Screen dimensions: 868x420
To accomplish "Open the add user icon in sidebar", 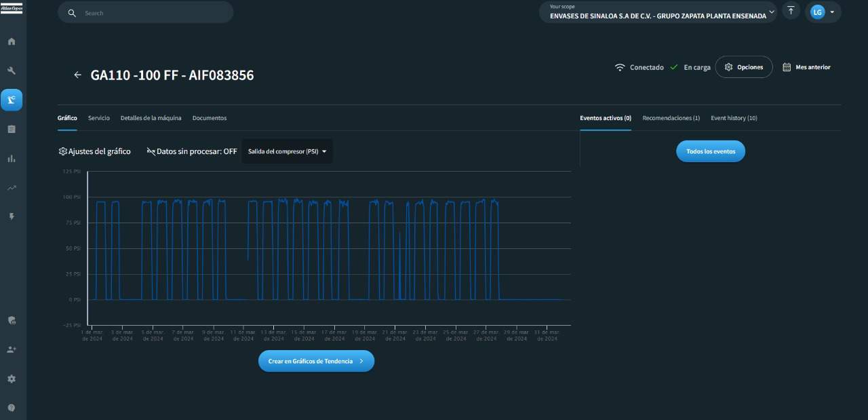I will click(12, 349).
